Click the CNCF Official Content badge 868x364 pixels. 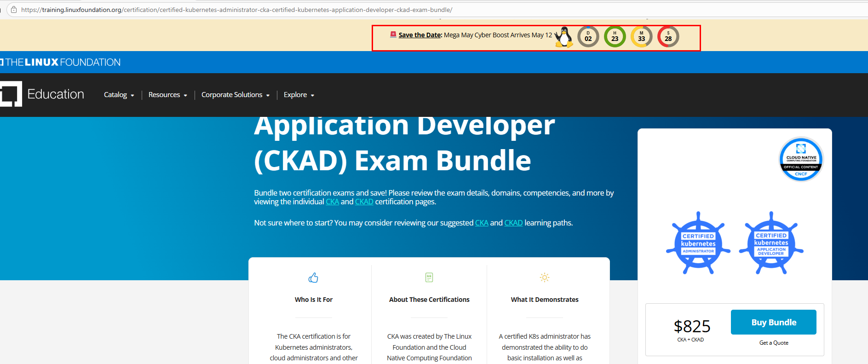[801, 159]
